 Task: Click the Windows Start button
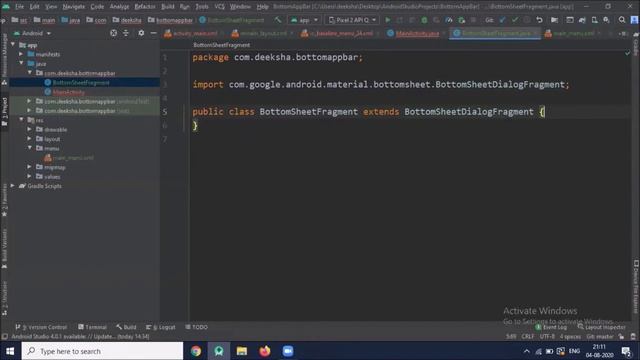pos(10,351)
